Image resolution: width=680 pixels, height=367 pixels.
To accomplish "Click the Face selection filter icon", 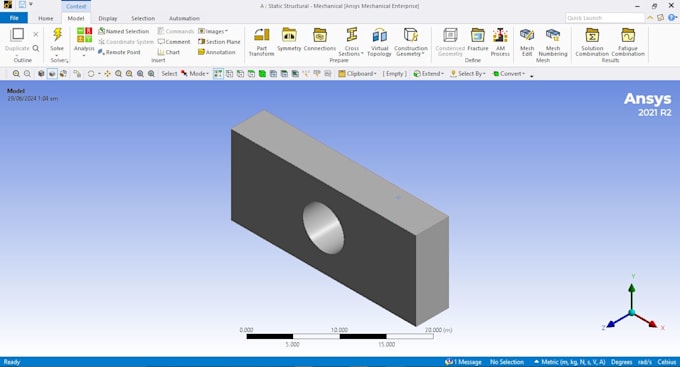I will click(251, 74).
